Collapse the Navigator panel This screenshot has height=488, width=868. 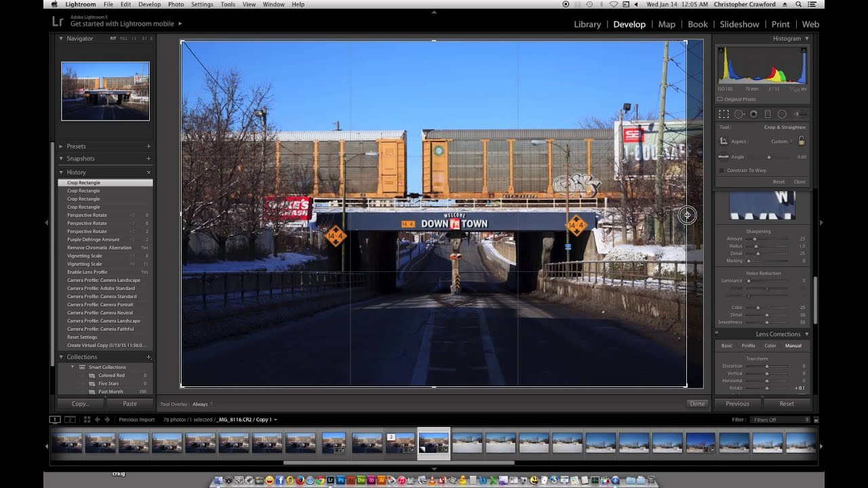click(x=61, y=39)
